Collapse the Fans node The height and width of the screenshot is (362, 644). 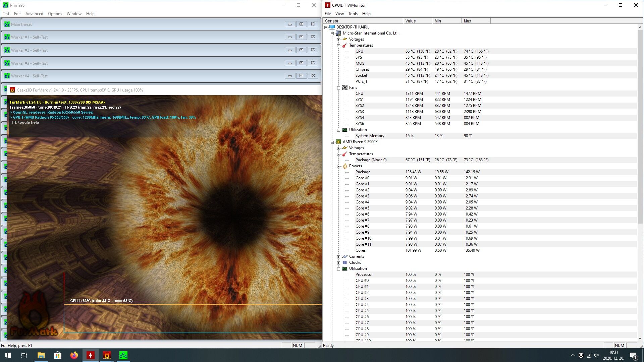[338, 87]
